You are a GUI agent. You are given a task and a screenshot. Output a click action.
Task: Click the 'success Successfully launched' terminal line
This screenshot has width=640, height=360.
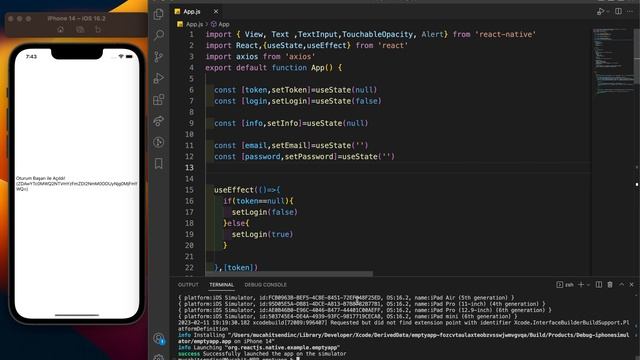click(262, 354)
